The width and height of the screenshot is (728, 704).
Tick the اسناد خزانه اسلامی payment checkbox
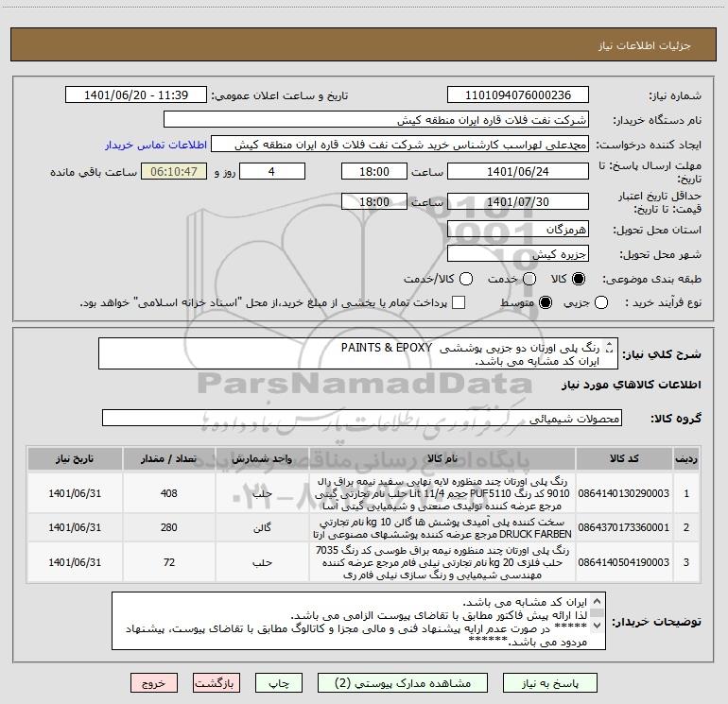[459, 303]
